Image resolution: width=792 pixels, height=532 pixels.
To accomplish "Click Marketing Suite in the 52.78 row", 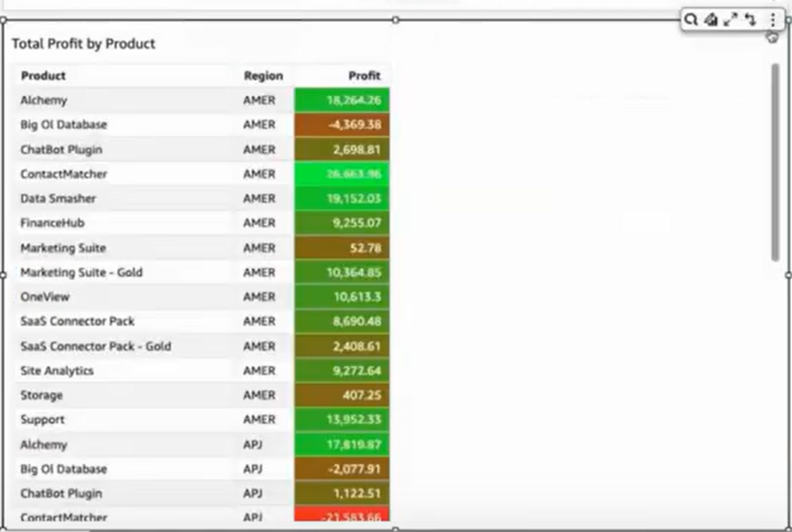I will coord(64,249).
